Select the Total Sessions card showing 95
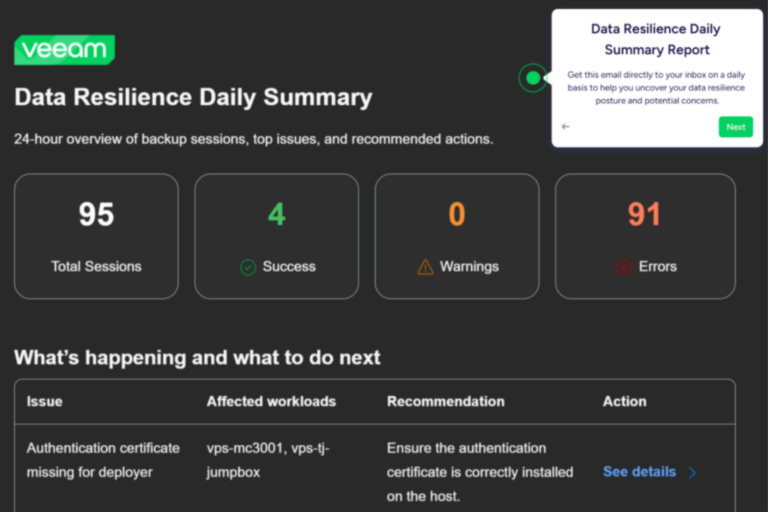Screen dimensions: 768x512 pos(96,236)
